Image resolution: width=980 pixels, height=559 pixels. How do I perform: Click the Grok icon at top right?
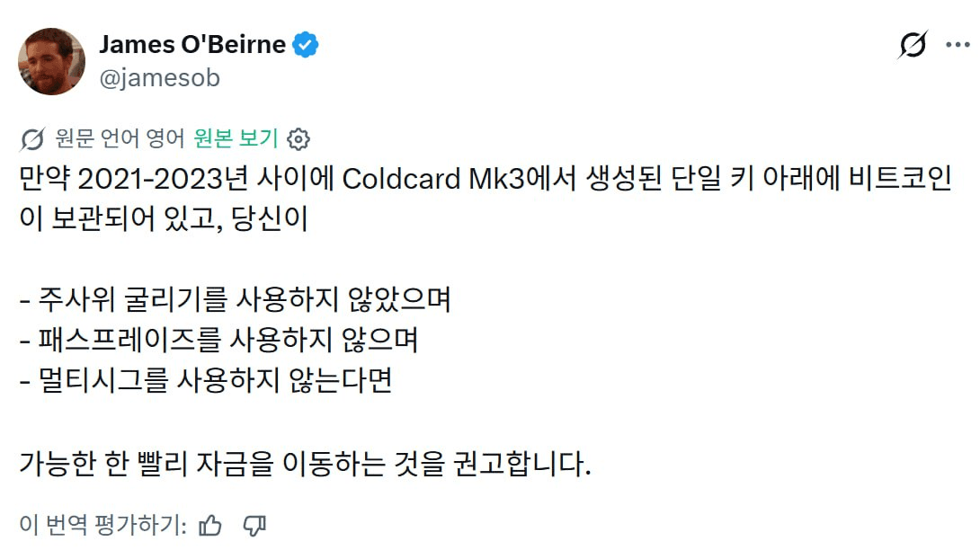[913, 44]
